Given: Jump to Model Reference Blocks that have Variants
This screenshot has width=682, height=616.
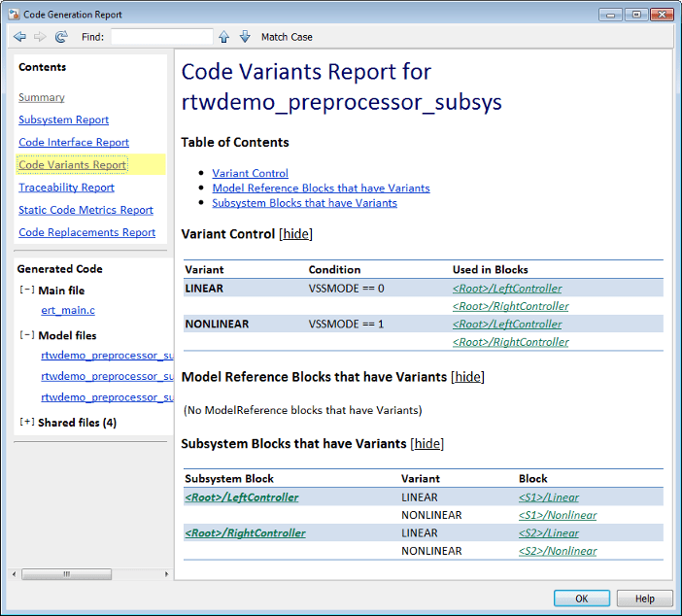Looking at the screenshot, I should pos(321,188).
